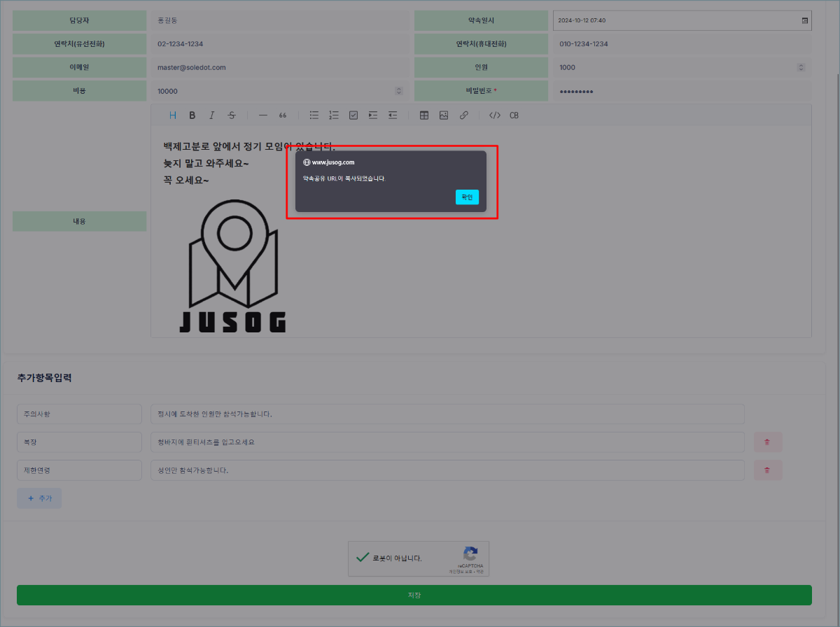The height and width of the screenshot is (627, 840).
Task: Click the green 저장 button
Action: click(x=414, y=595)
